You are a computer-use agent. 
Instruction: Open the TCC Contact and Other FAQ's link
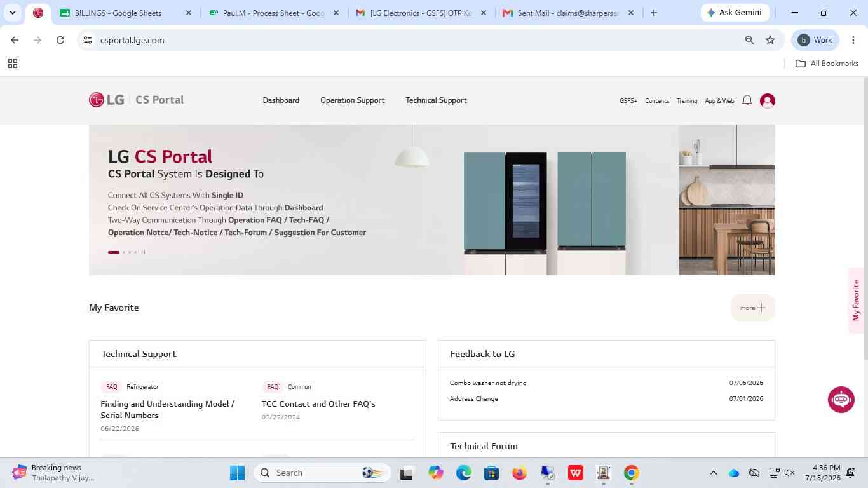[318, 403]
